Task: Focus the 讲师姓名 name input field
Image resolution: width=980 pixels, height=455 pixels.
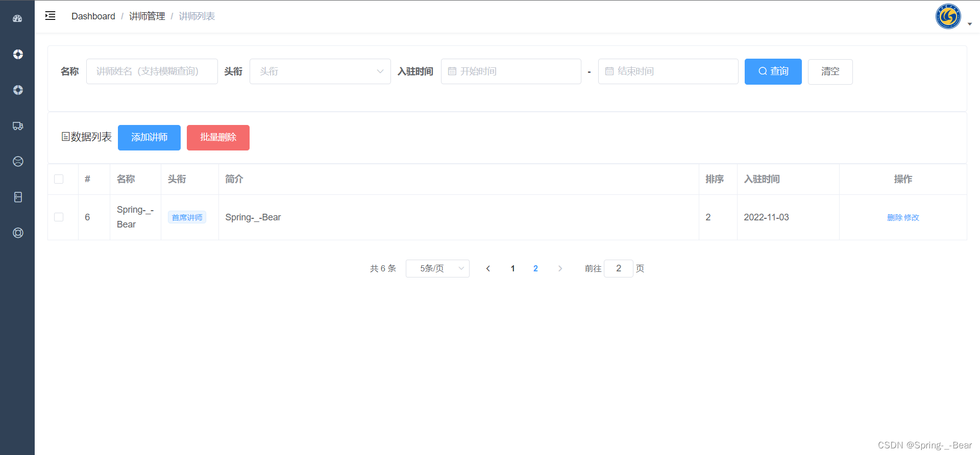Action: pos(152,71)
